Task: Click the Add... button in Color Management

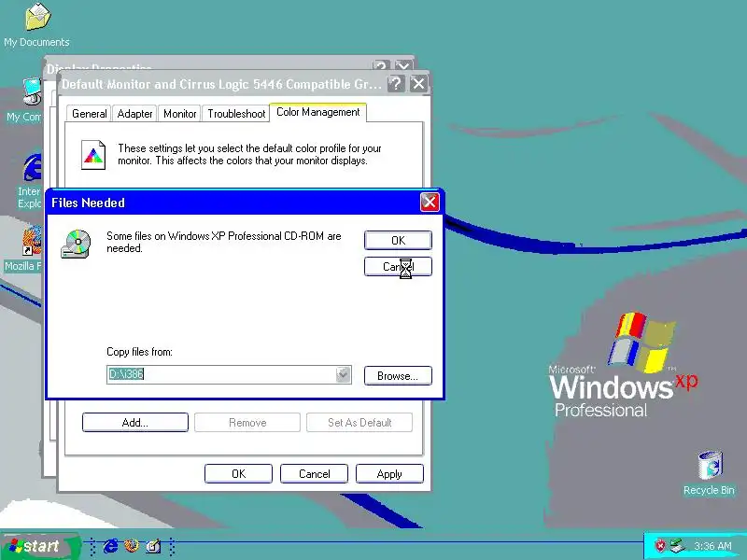Action: [135, 423]
